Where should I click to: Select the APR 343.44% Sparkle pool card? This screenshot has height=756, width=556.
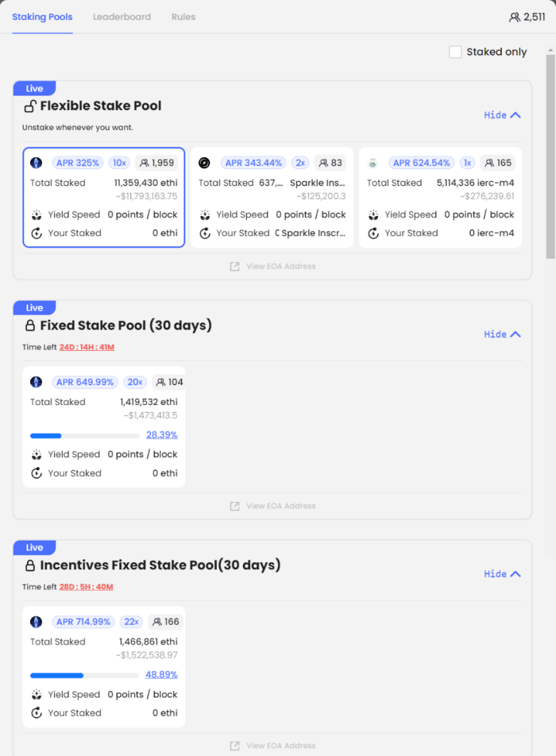pos(272,198)
